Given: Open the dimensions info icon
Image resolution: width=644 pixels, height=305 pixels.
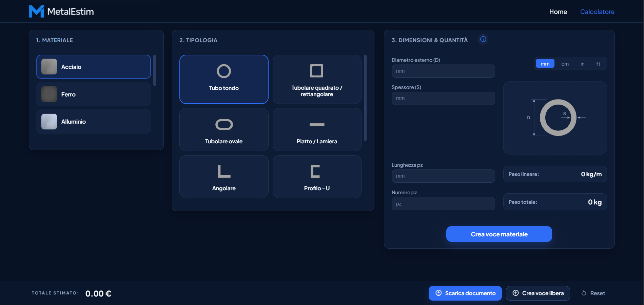Looking at the screenshot, I should pyautogui.click(x=483, y=39).
